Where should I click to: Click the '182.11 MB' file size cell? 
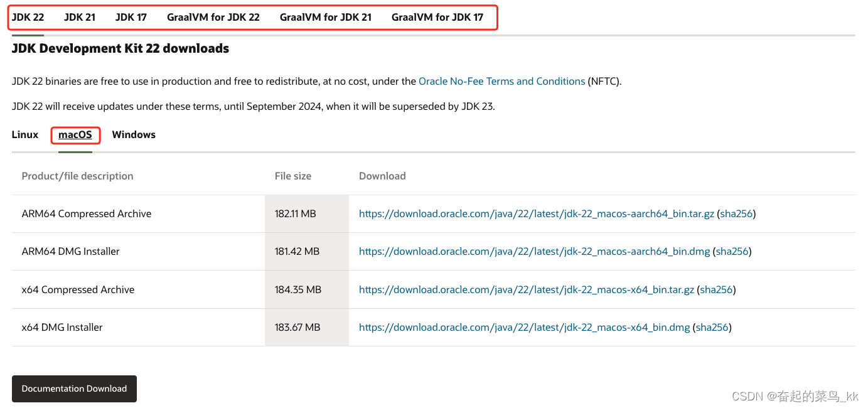[x=307, y=213]
